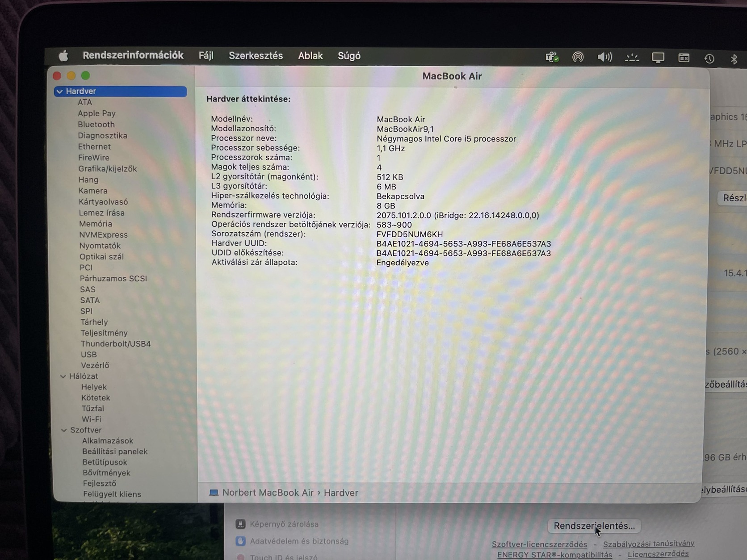Open Time Machine menu bar icon

(709, 59)
